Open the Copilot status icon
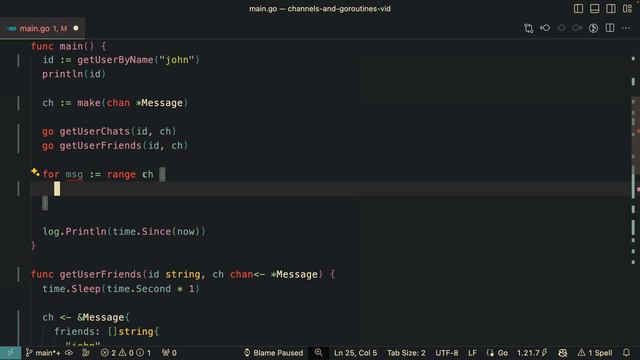The width and height of the screenshot is (640, 360). pyautogui.click(x=562, y=353)
